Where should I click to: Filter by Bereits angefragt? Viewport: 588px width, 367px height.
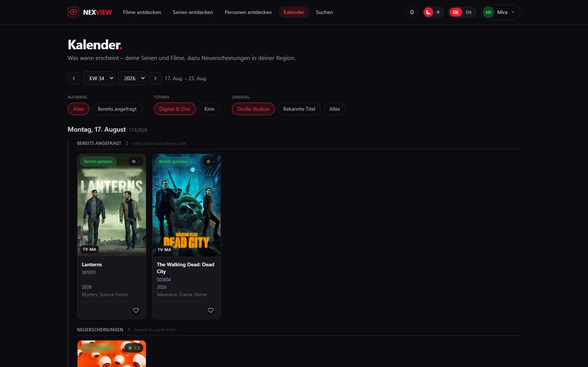click(117, 109)
